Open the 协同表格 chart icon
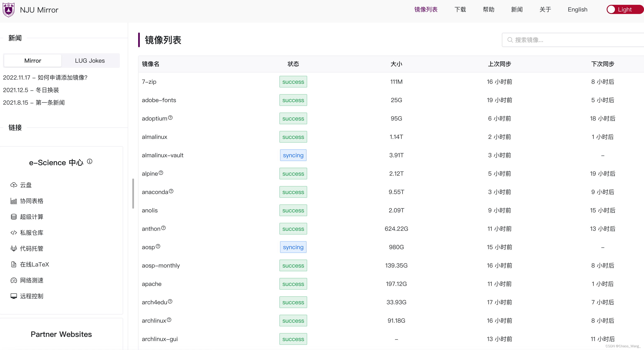The width and height of the screenshot is (644, 350). (14, 201)
